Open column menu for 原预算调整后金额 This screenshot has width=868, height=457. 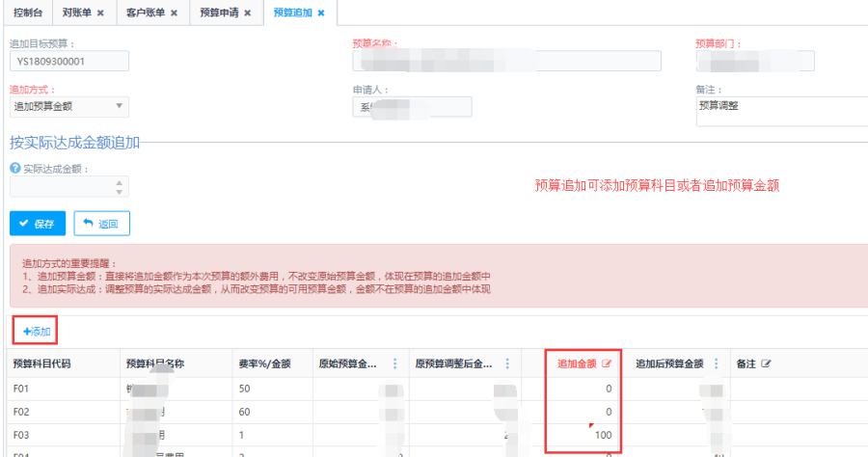click(x=506, y=363)
